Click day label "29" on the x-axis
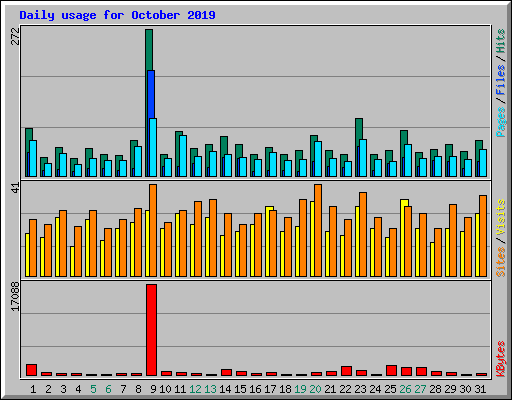The width and height of the screenshot is (512, 400). pos(450,389)
